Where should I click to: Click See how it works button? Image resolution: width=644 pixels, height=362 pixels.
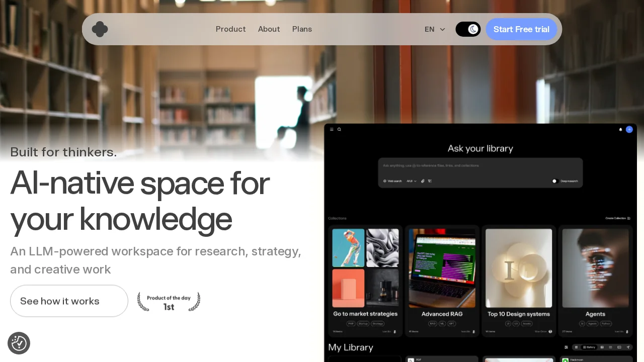tap(69, 301)
